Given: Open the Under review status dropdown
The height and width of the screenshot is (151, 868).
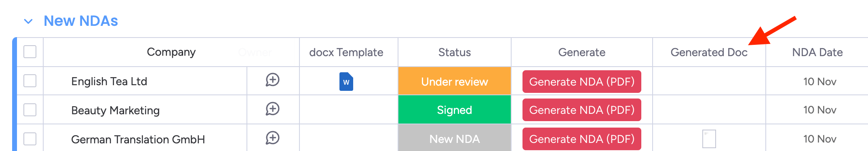Looking at the screenshot, I should (455, 81).
